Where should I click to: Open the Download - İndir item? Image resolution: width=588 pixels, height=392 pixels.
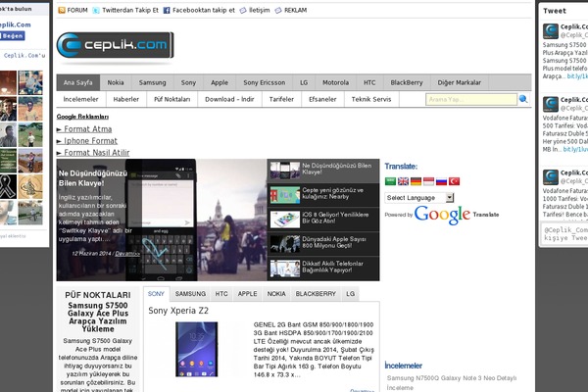[x=229, y=99]
